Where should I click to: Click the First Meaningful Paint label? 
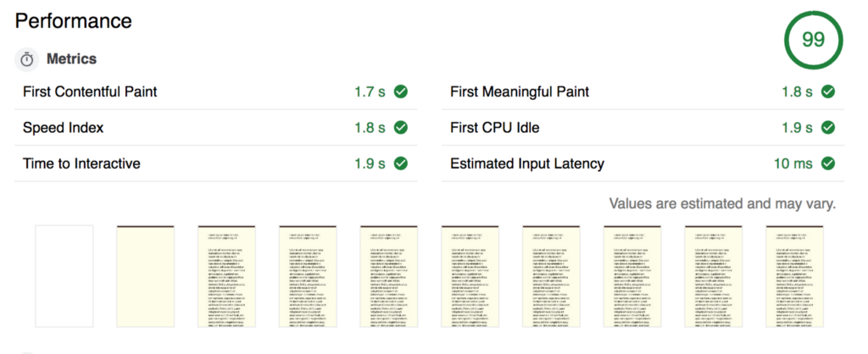pos(520,91)
